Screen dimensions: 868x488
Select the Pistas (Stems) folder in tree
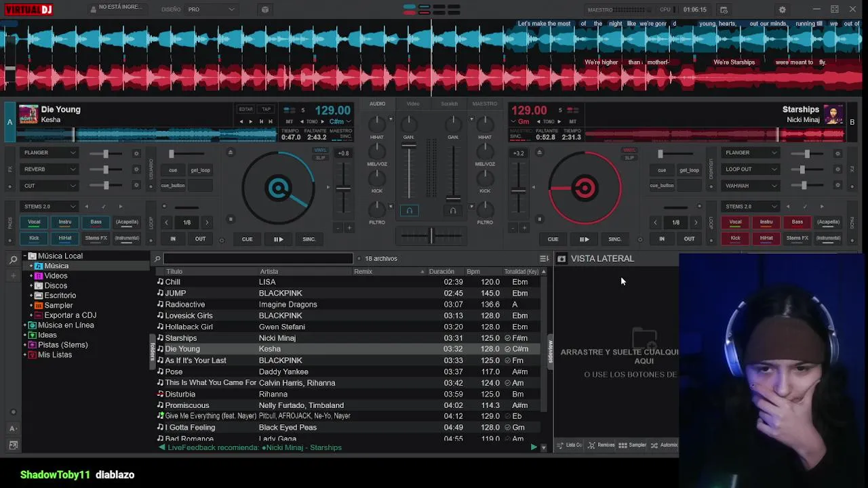point(63,345)
